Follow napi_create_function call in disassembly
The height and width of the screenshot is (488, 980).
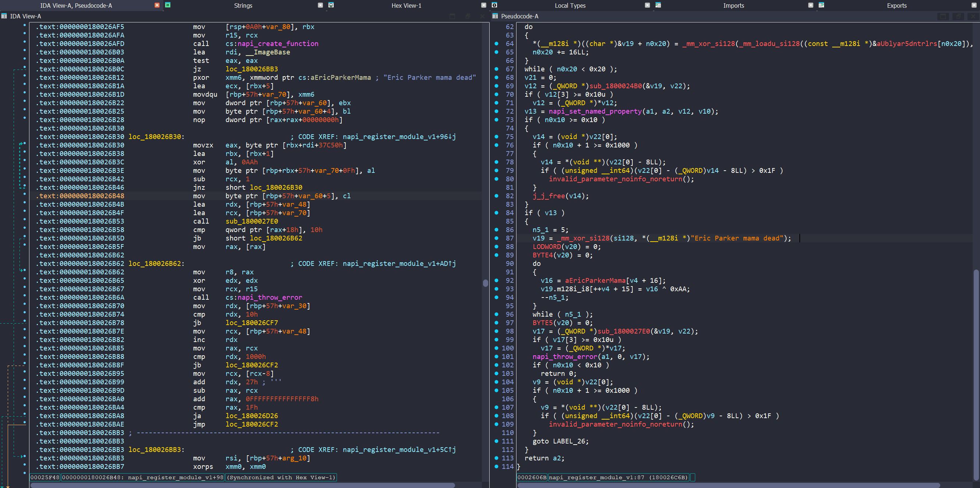278,44
